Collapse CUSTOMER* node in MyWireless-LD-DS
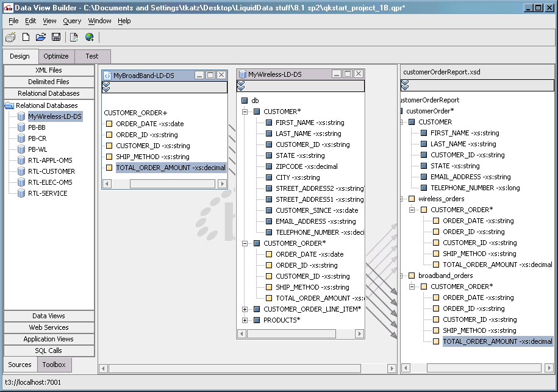The width and height of the screenshot is (558, 392). [x=245, y=112]
